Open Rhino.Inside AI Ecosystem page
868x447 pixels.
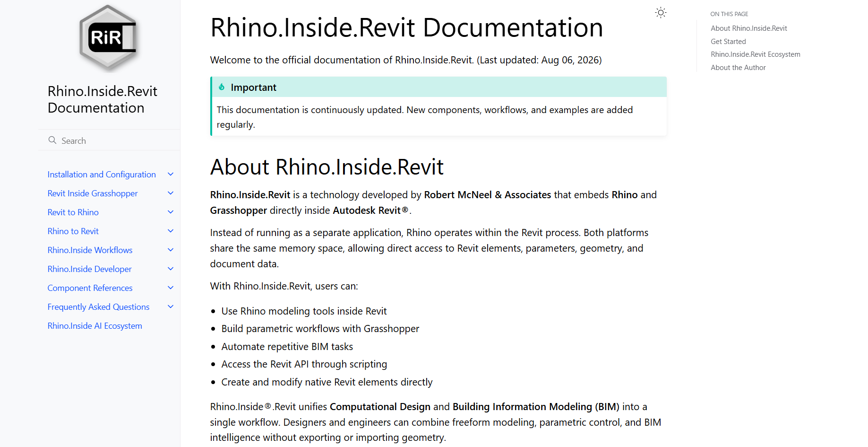[95, 326]
